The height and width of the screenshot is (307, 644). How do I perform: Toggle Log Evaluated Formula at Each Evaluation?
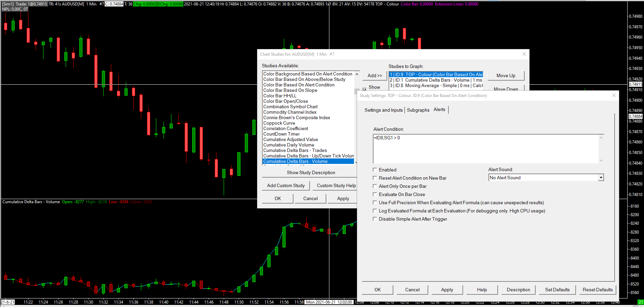(x=375, y=211)
